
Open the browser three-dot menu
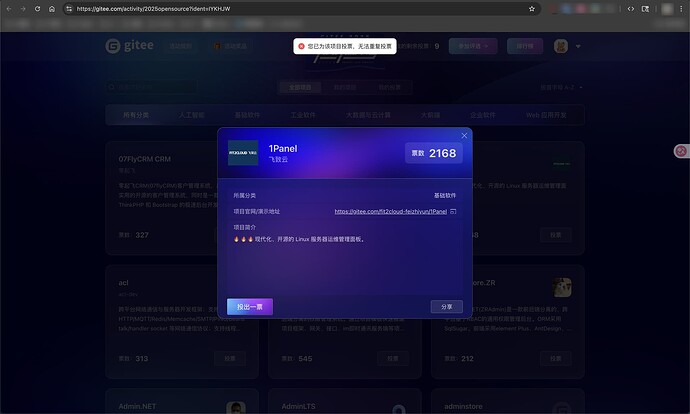(x=680, y=8)
